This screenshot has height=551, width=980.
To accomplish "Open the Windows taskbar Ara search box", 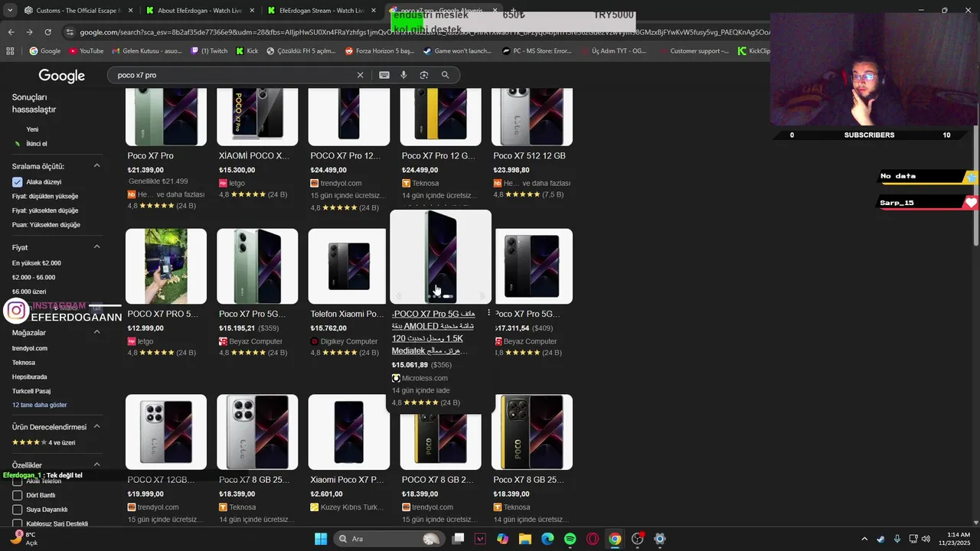I will click(x=389, y=539).
